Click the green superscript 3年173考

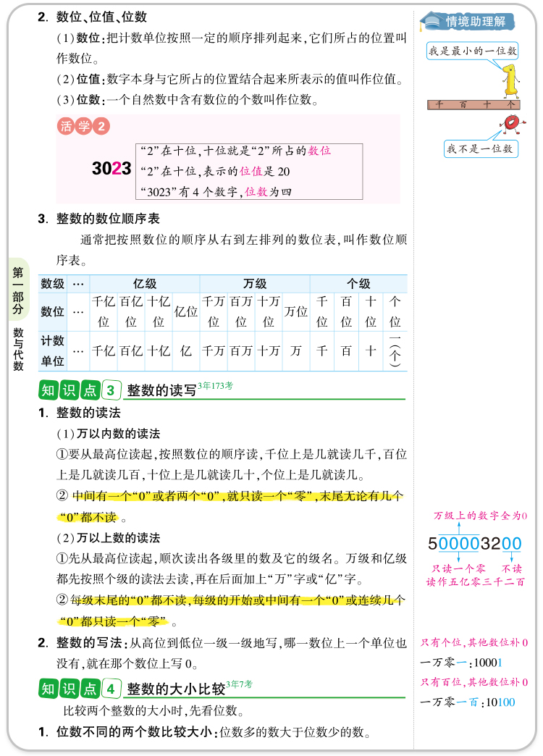(216, 386)
